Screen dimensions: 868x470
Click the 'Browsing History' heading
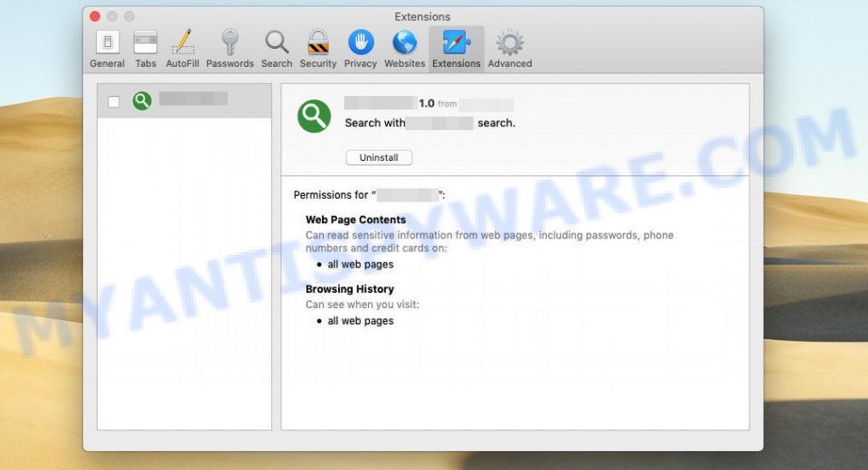click(x=350, y=289)
